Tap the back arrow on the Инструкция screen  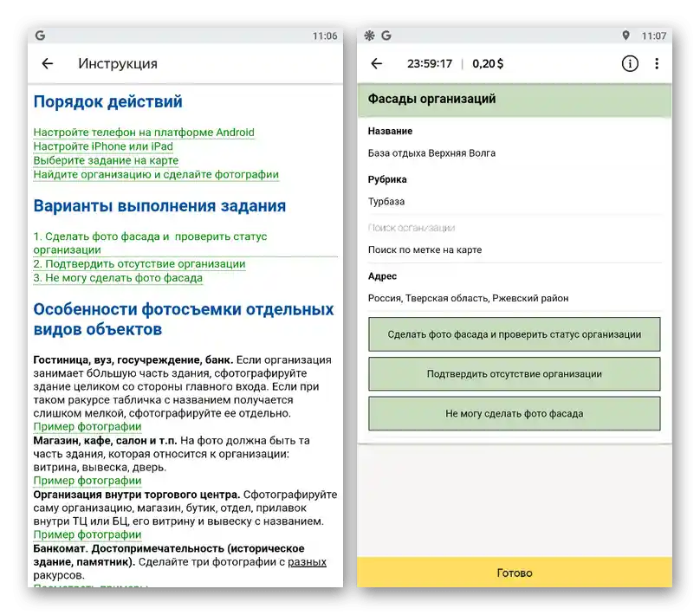(47, 63)
